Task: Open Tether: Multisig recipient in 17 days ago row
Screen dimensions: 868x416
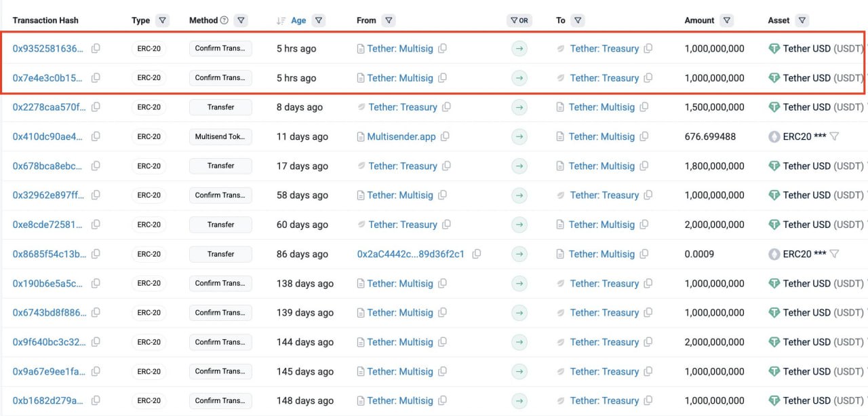Action: pos(601,166)
